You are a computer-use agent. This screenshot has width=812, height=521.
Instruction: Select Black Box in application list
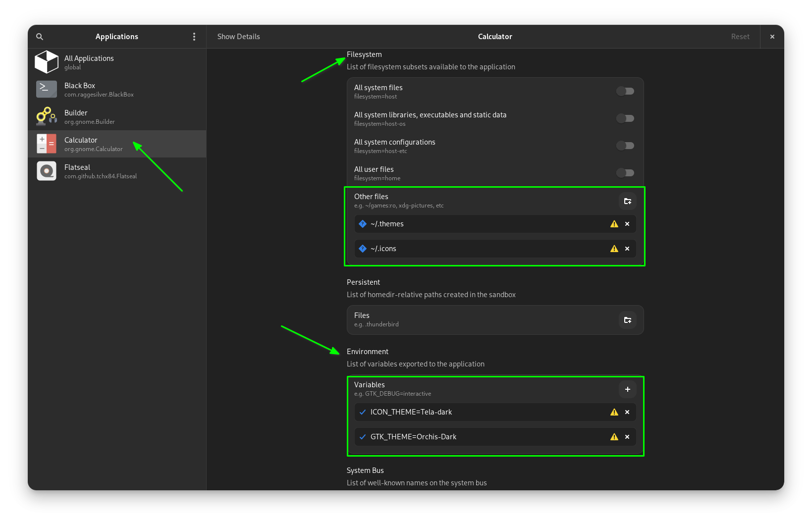point(117,90)
